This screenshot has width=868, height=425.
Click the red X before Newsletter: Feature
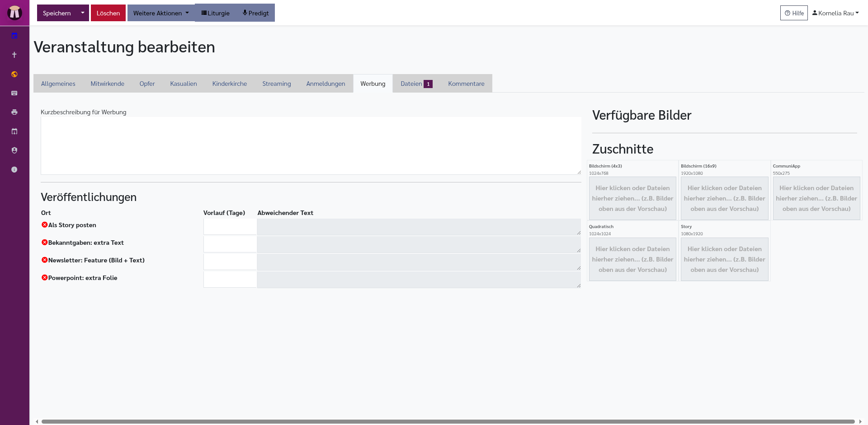point(44,260)
